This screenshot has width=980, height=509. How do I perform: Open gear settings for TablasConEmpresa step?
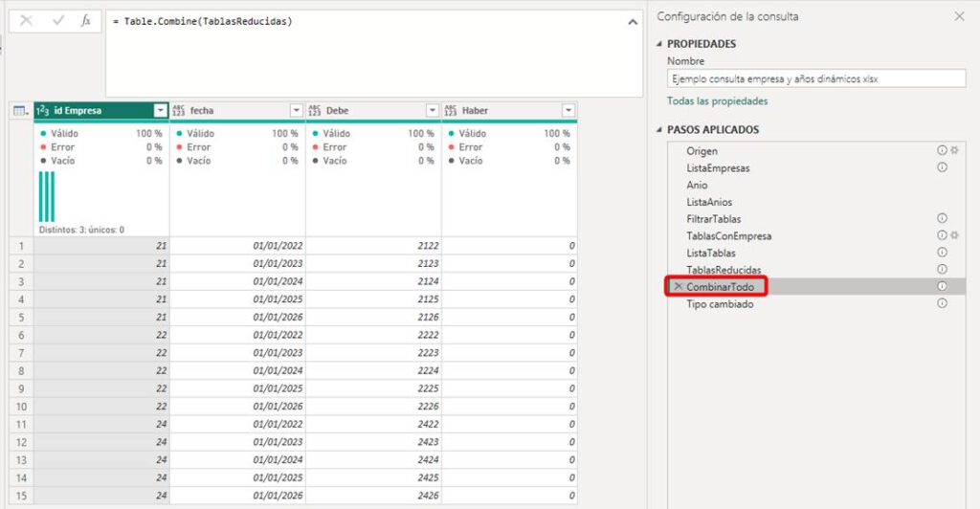[x=954, y=235]
